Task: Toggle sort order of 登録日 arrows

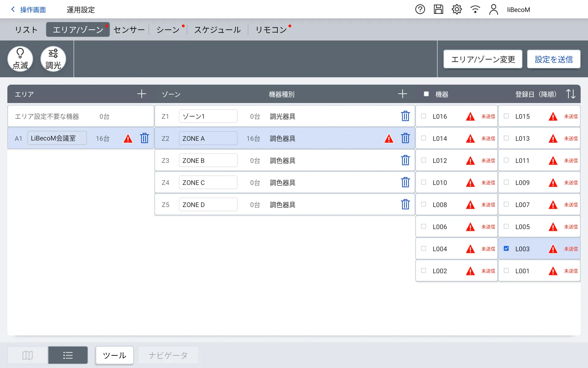Action: pos(571,94)
